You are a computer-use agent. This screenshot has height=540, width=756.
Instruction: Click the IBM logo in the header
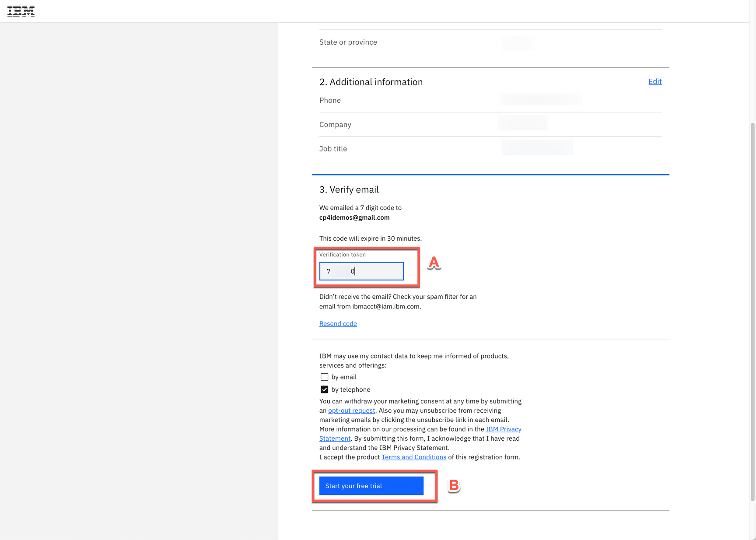point(20,11)
